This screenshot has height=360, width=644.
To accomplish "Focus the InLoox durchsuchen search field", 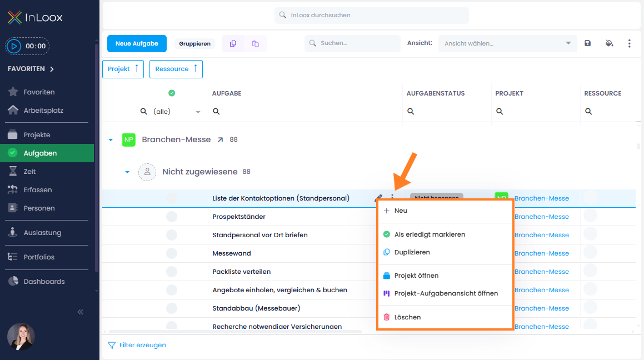I will click(x=372, y=15).
